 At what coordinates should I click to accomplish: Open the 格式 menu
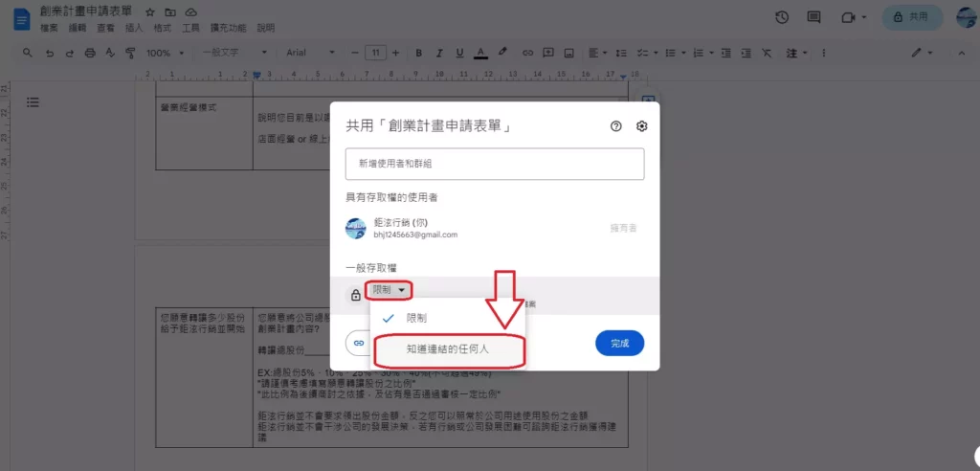pos(163,28)
